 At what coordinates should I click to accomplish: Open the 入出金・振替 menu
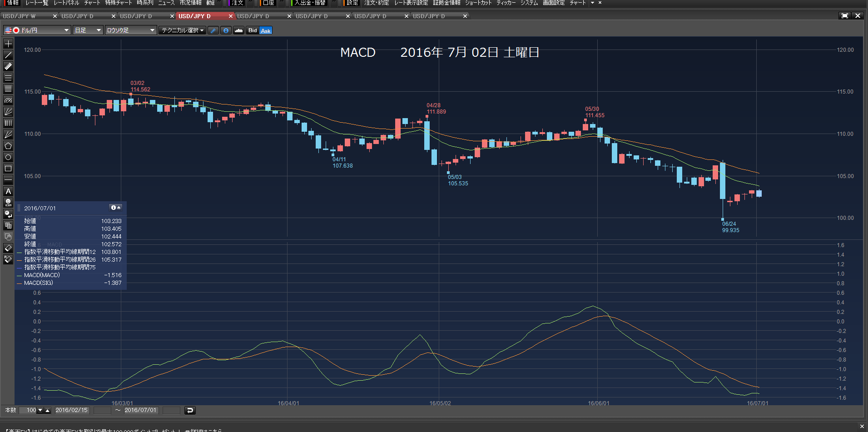tap(310, 3)
